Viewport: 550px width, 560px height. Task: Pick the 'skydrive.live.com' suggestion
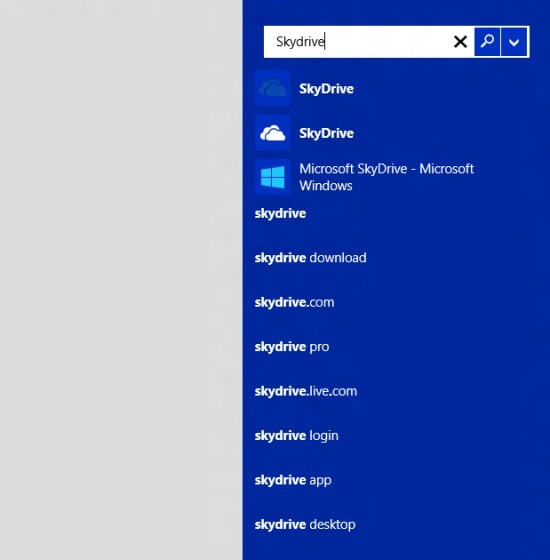coord(306,391)
